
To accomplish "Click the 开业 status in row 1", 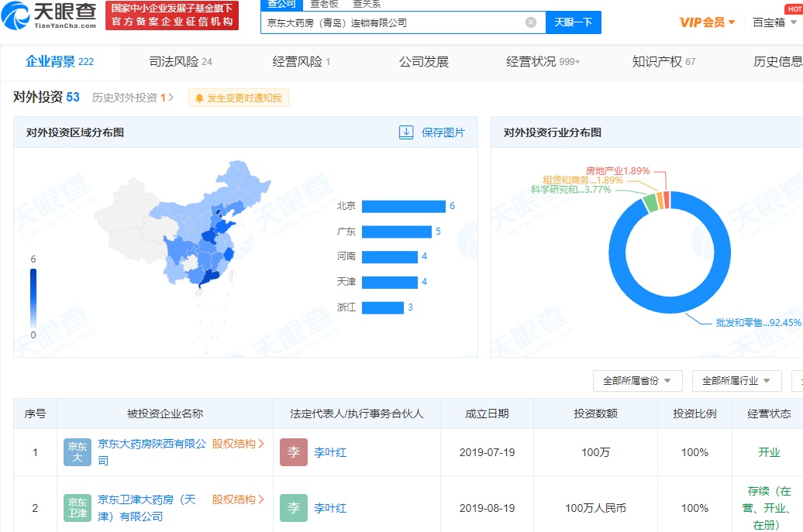I will (x=769, y=452).
